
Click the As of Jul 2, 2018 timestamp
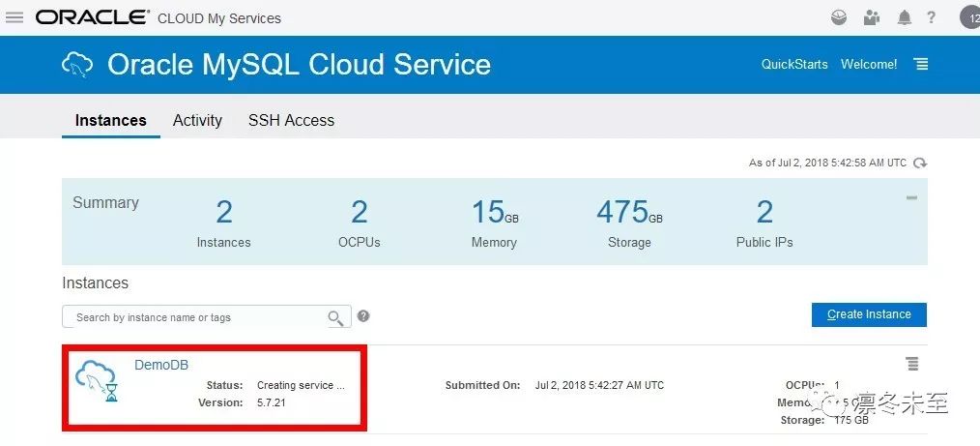click(827, 163)
